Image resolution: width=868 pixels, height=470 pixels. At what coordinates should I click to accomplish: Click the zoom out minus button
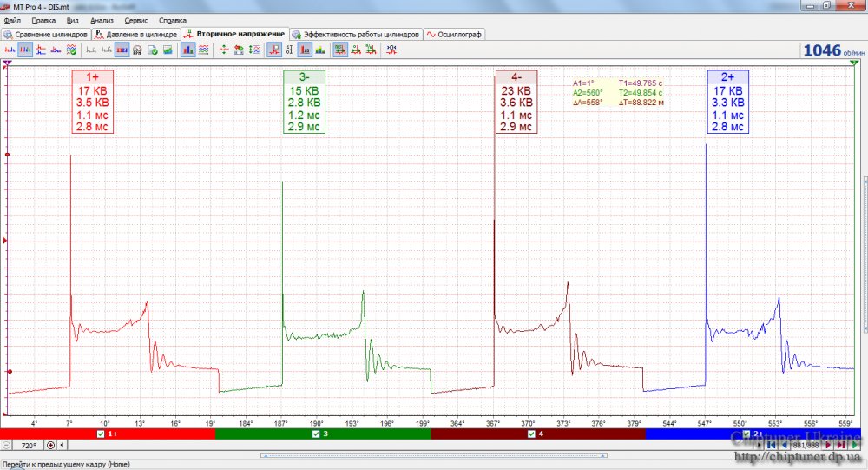[7, 445]
